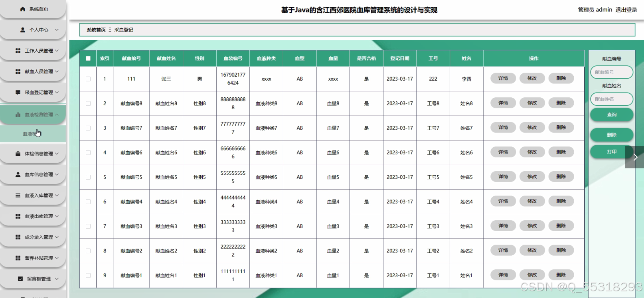The image size is (644, 298).
Task: Click the 血量3 table cell
Action: point(333,226)
